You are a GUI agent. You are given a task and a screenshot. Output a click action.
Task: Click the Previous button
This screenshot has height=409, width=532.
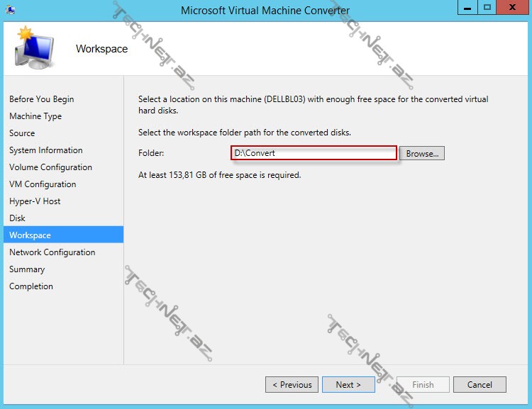(x=292, y=385)
